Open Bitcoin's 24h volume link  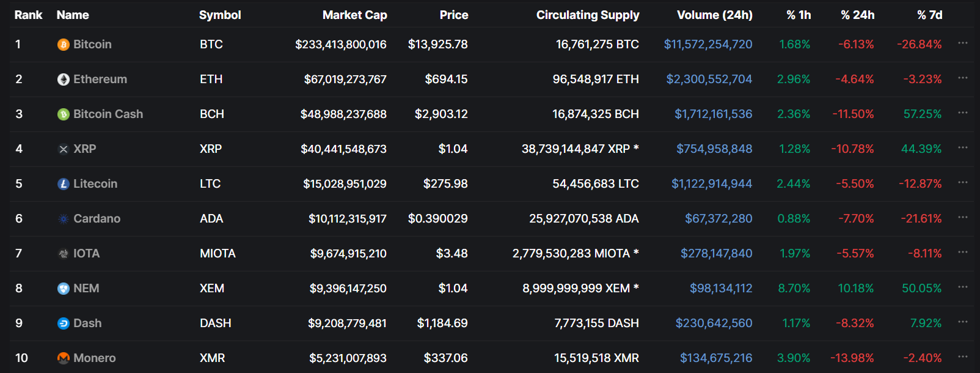pyautogui.click(x=708, y=45)
